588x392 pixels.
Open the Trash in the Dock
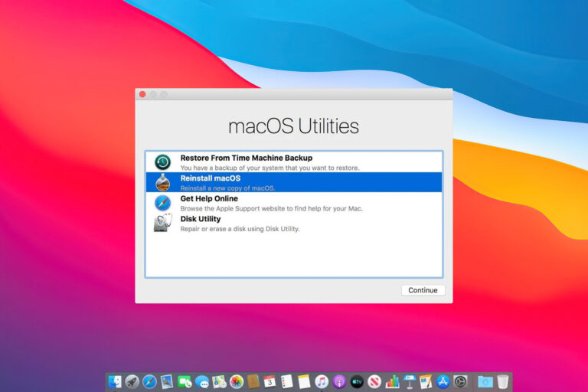point(503,382)
